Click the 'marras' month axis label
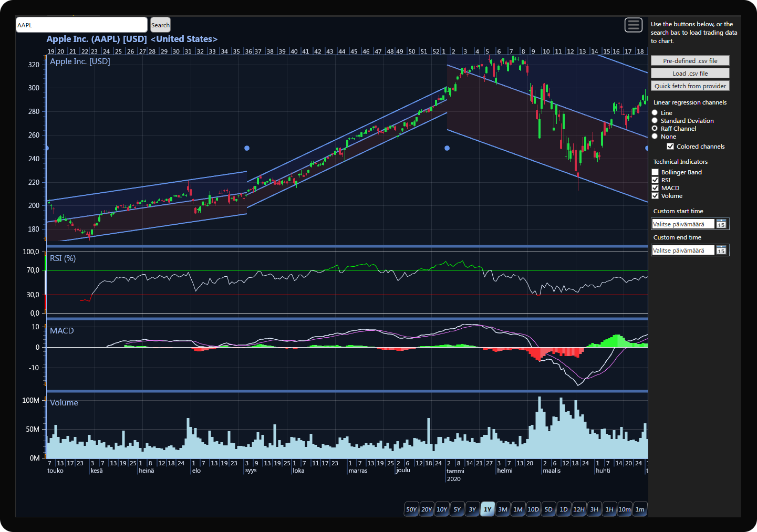Image resolution: width=757 pixels, height=532 pixels. 358,471
